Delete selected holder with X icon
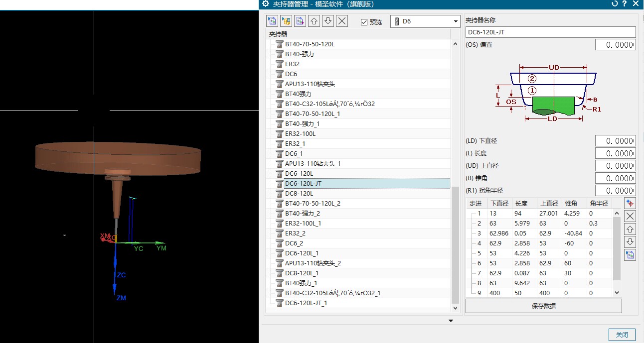 pyautogui.click(x=342, y=21)
